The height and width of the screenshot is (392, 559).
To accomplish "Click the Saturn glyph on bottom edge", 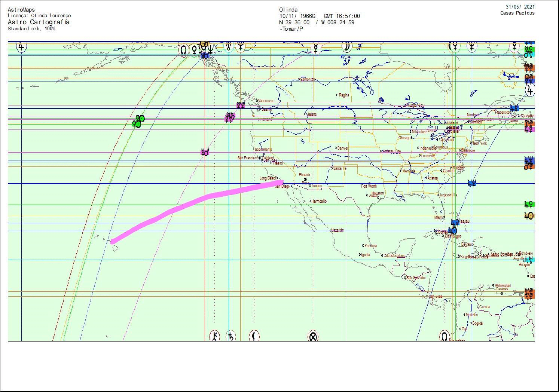I will pyautogui.click(x=231, y=336).
